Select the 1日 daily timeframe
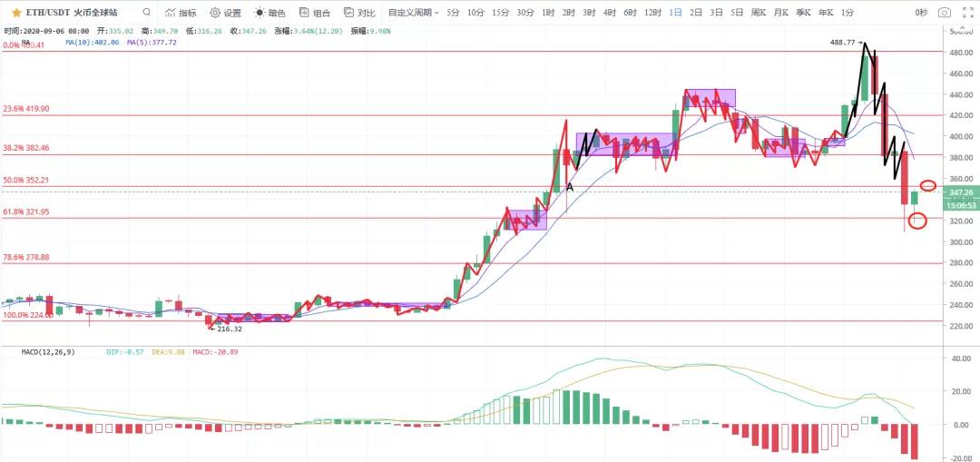The height and width of the screenshot is (462, 980). point(675,13)
